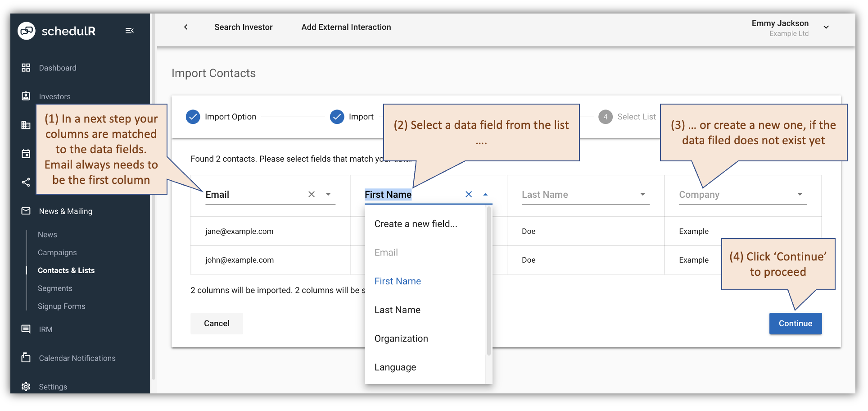
Task: Expand the Emmy Jackson account menu
Action: coord(827,27)
